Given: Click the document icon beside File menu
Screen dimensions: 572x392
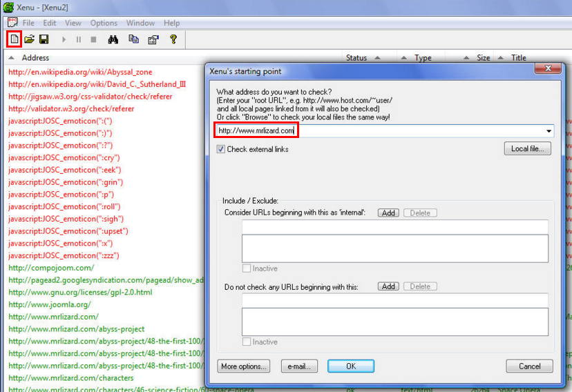Looking at the screenshot, I should click(x=12, y=23).
